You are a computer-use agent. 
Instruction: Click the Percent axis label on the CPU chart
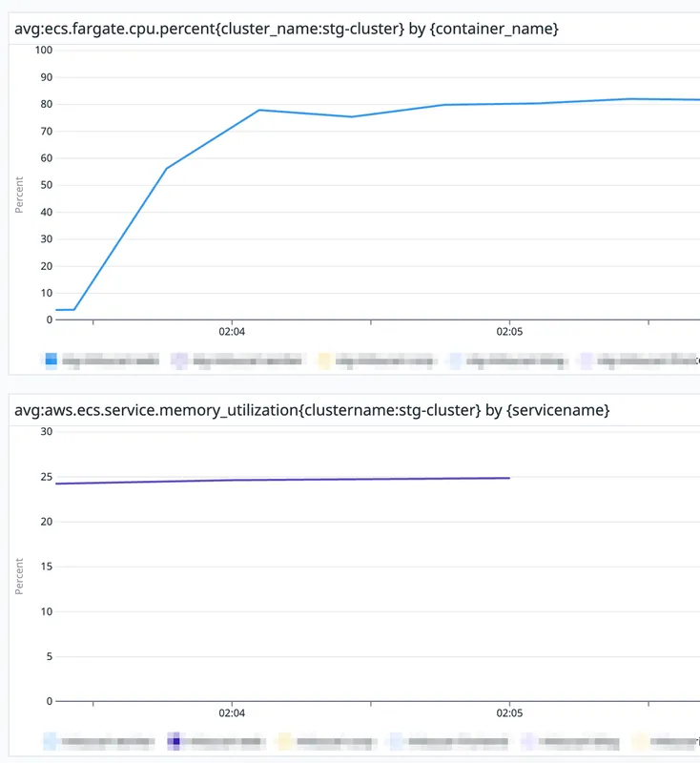pos(19,194)
